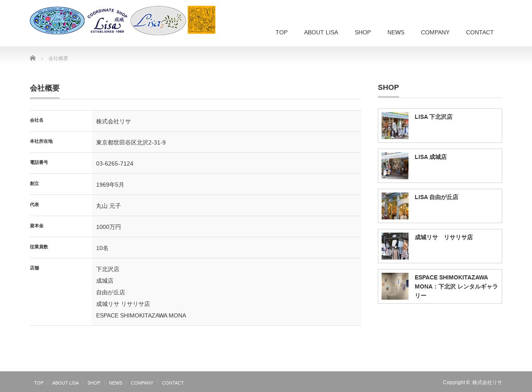Click the employee count 10名
Screen dimensions: 532x392
click(x=102, y=248)
